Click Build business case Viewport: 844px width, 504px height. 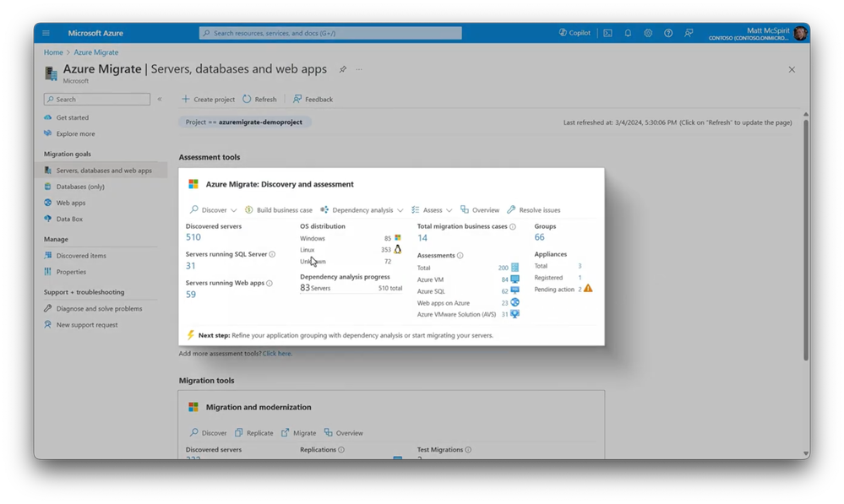(x=278, y=209)
